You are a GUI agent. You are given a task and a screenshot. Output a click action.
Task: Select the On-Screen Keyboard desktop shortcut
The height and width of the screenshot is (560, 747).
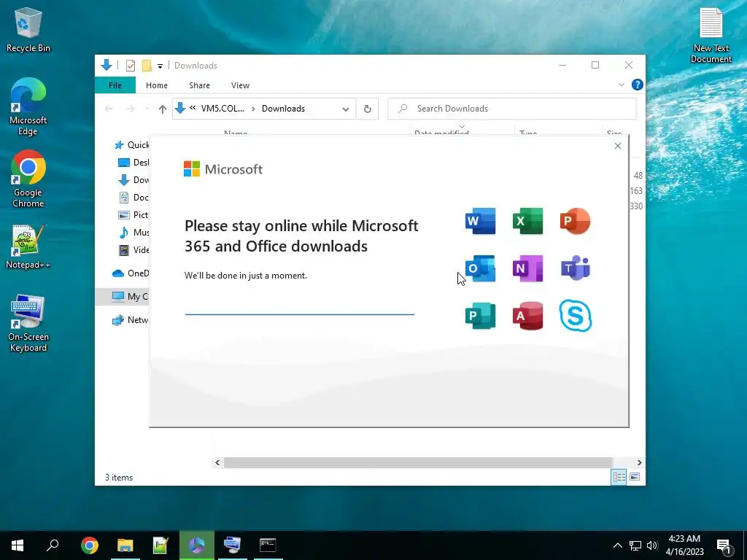pos(28,323)
